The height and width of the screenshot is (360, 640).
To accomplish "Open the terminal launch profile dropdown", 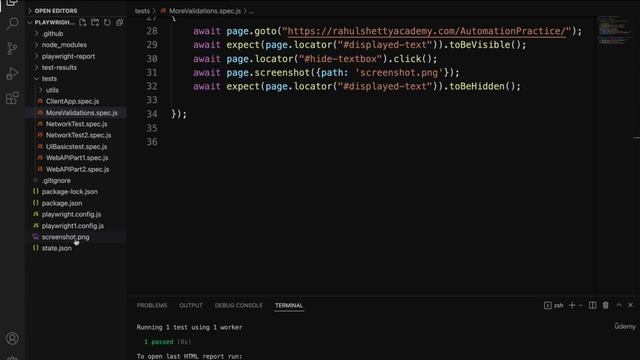I will pos(580,306).
